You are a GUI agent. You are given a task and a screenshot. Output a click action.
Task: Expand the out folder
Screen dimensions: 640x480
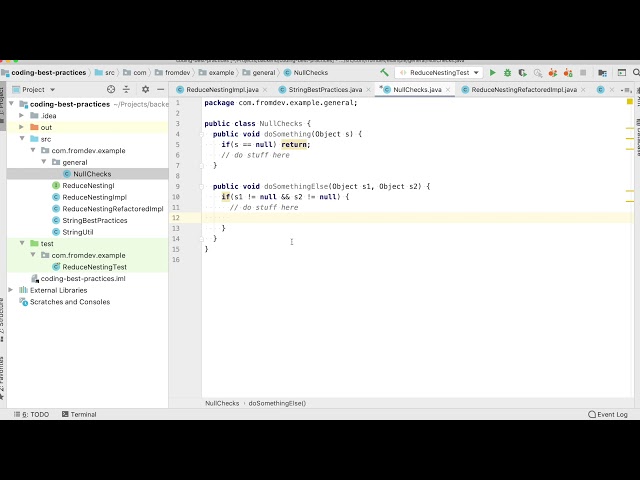(22, 127)
